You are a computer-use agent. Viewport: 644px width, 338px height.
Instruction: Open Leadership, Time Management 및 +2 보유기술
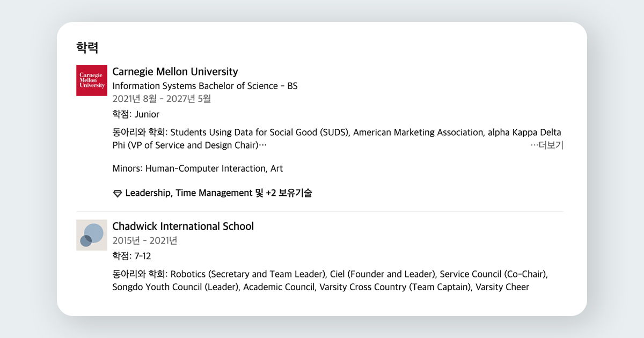(218, 193)
